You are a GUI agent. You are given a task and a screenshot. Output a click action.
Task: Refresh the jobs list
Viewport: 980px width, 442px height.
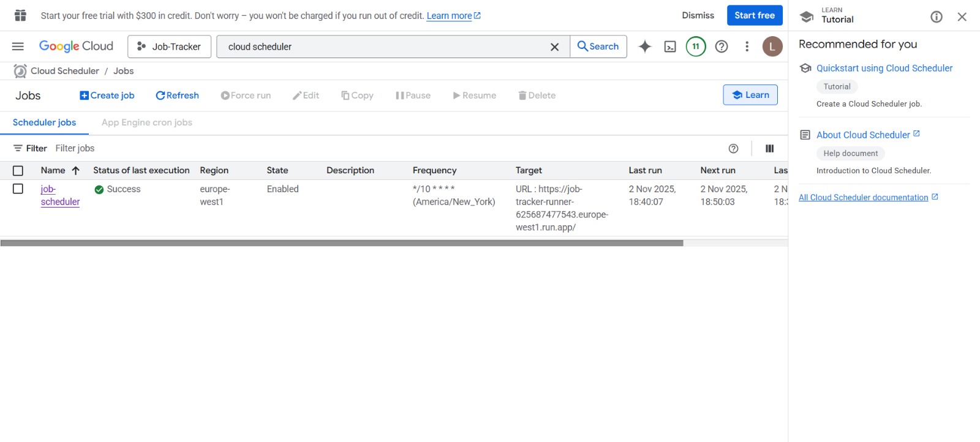coord(177,96)
